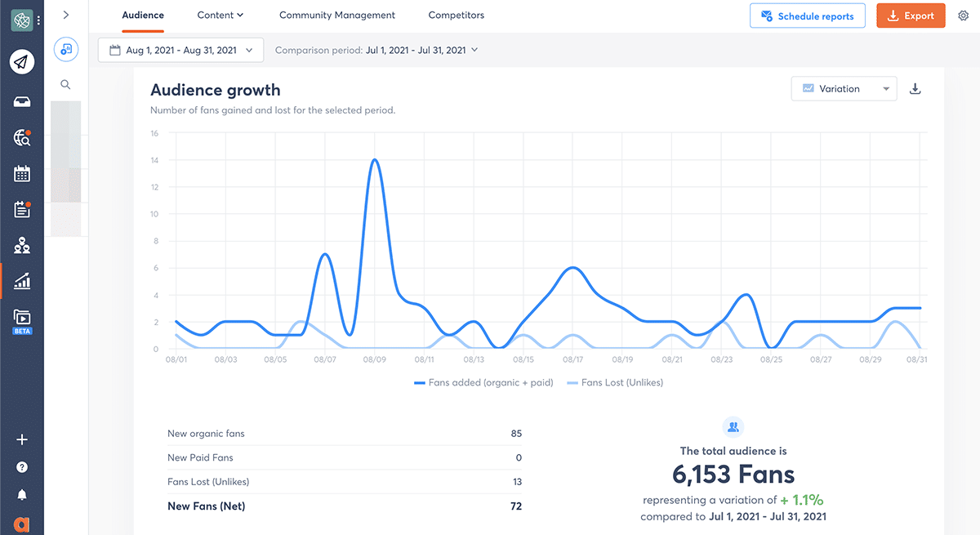Open the Reports bar chart icon
Image resolution: width=980 pixels, height=535 pixels.
pyautogui.click(x=22, y=282)
